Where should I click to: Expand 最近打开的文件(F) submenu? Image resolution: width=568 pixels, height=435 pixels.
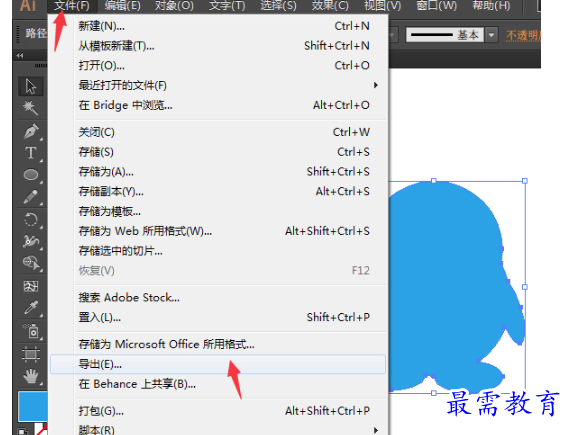click(x=218, y=85)
